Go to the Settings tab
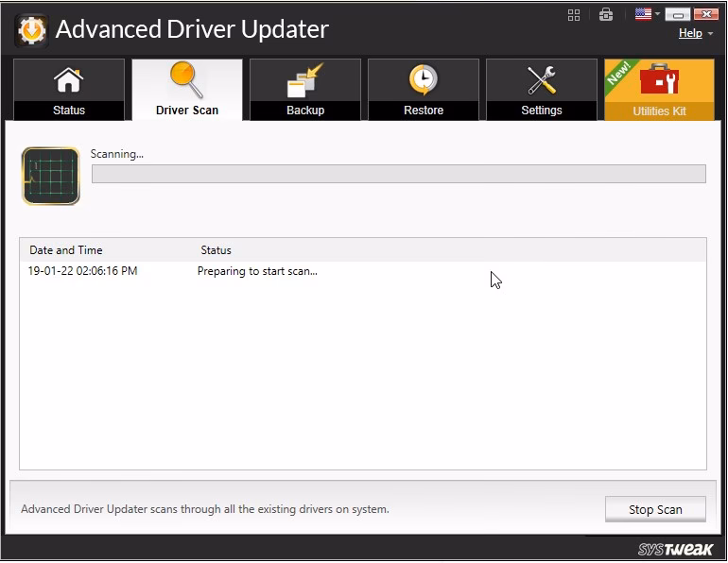 pos(542,90)
